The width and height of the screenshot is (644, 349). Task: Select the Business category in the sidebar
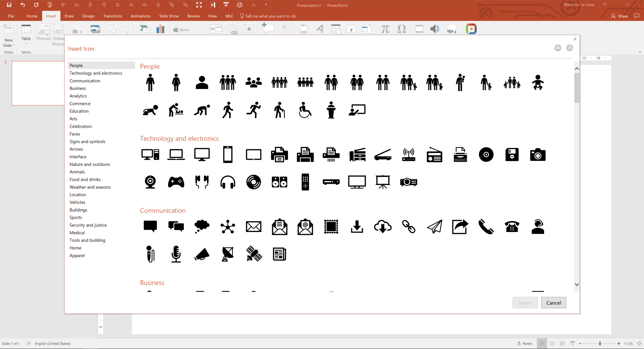78,88
